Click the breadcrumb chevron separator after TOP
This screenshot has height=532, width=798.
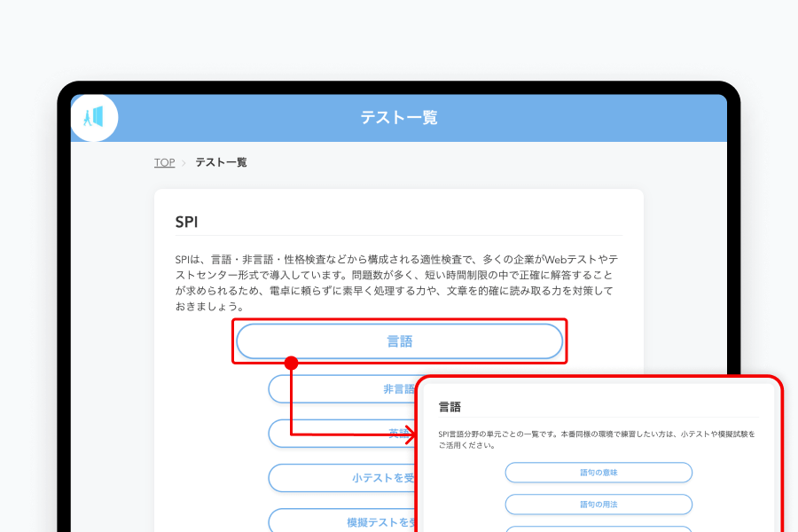click(x=184, y=163)
